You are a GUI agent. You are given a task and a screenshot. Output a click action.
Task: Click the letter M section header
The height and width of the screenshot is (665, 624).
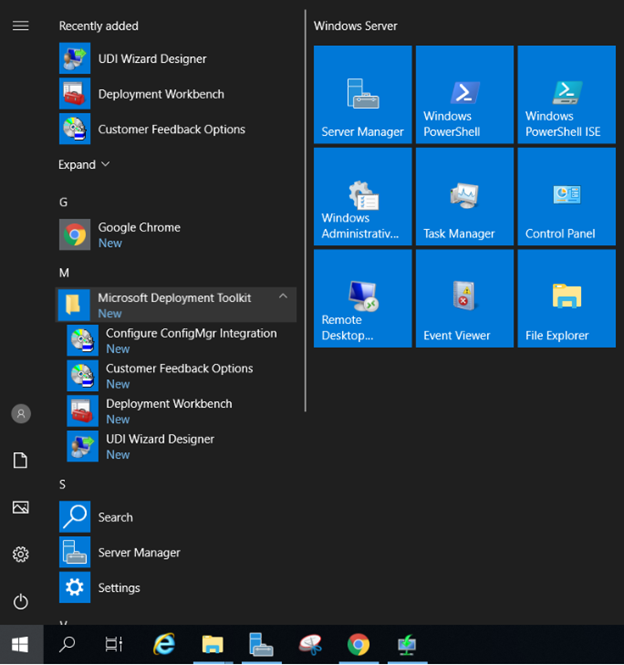click(64, 273)
